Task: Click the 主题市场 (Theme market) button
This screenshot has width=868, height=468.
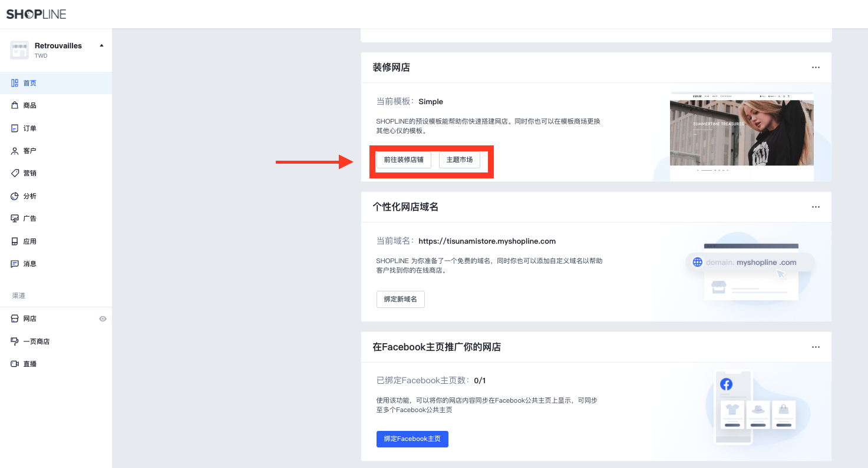Action: (x=459, y=160)
